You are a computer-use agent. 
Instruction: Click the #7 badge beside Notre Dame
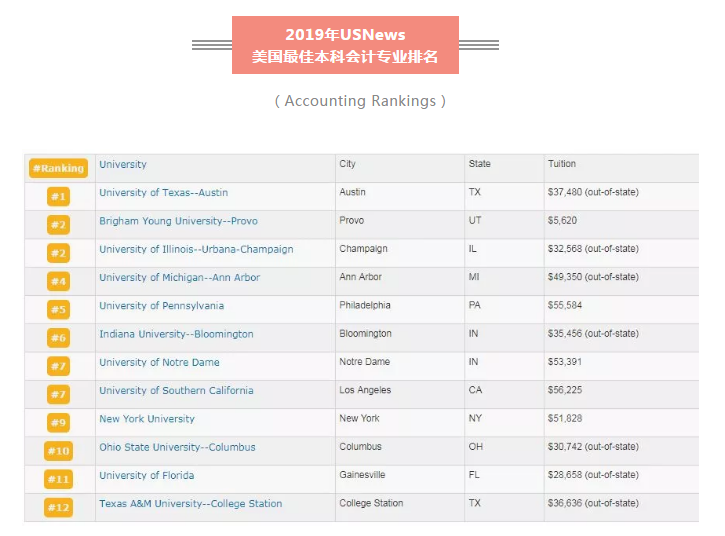pyautogui.click(x=58, y=366)
